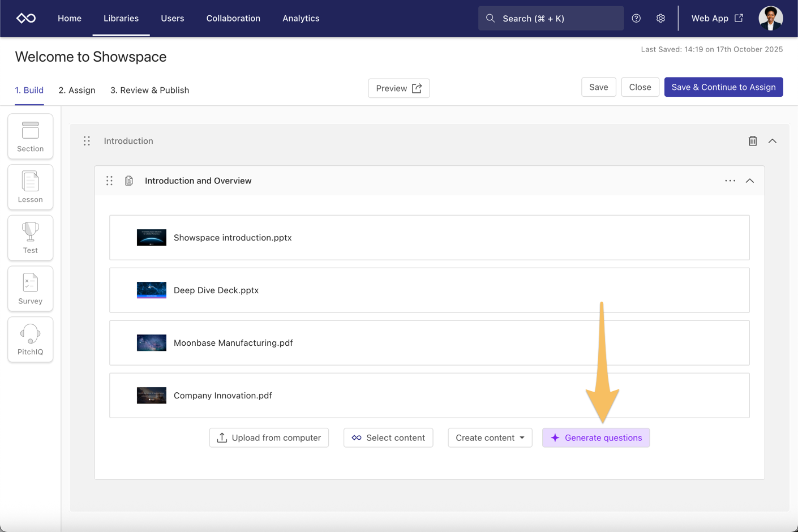Open lesson three-dot options menu

[x=730, y=181]
